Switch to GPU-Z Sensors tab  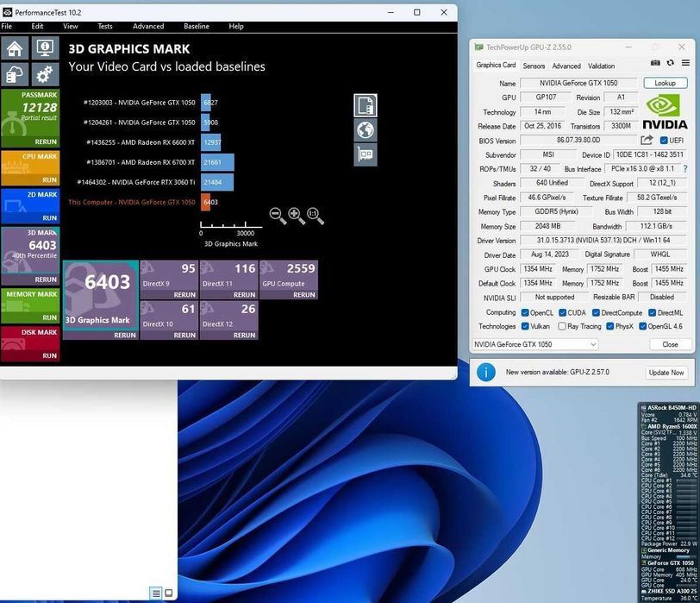(534, 66)
